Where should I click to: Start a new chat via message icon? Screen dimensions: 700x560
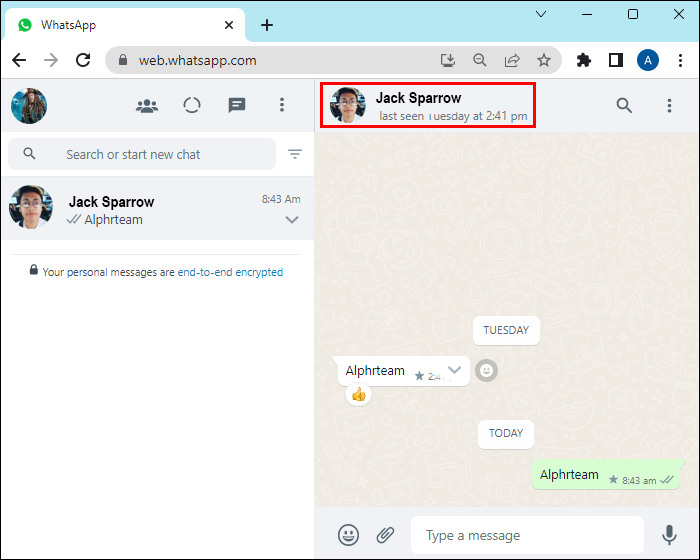click(237, 105)
